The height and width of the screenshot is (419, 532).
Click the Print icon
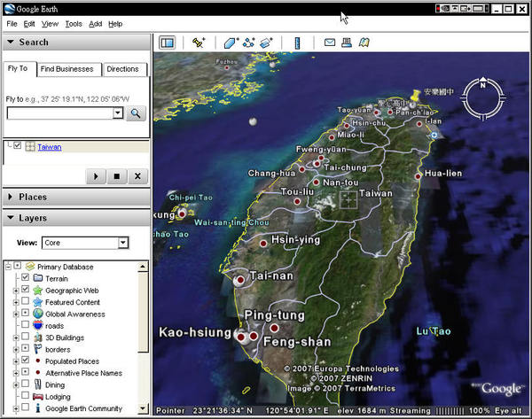[347, 43]
